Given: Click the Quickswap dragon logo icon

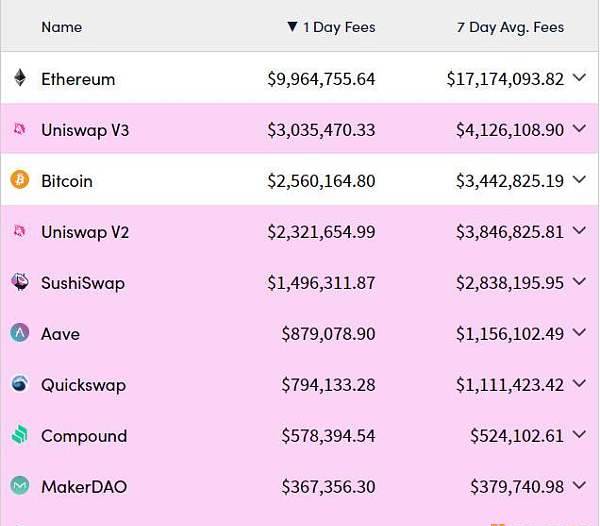Looking at the screenshot, I should pos(20,384).
